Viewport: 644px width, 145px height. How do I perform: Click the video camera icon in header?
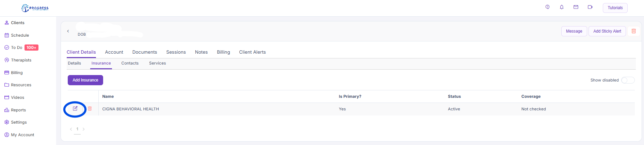pyautogui.click(x=590, y=7)
